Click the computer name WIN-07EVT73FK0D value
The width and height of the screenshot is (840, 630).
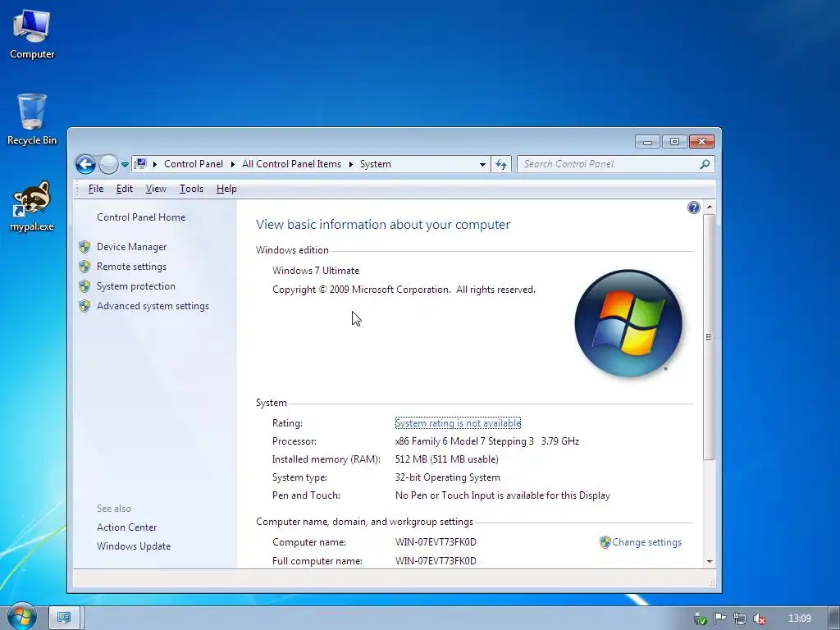[x=436, y=542]
